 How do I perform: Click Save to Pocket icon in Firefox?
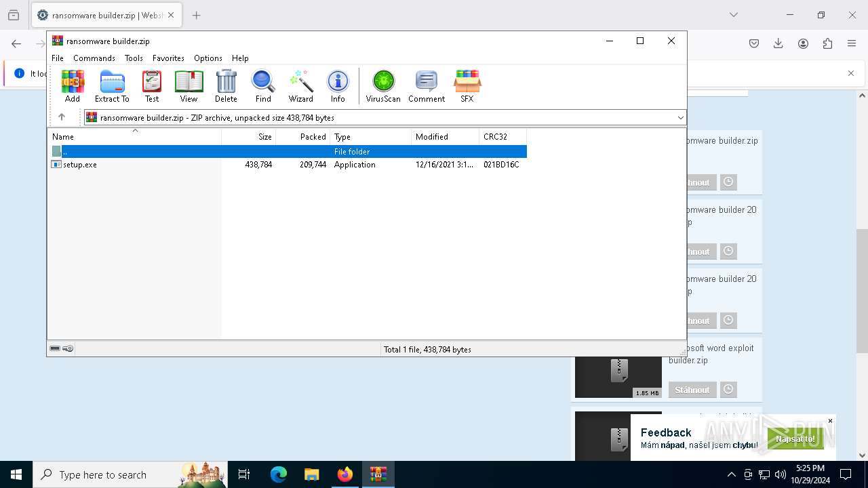click(x=754, y=43)
